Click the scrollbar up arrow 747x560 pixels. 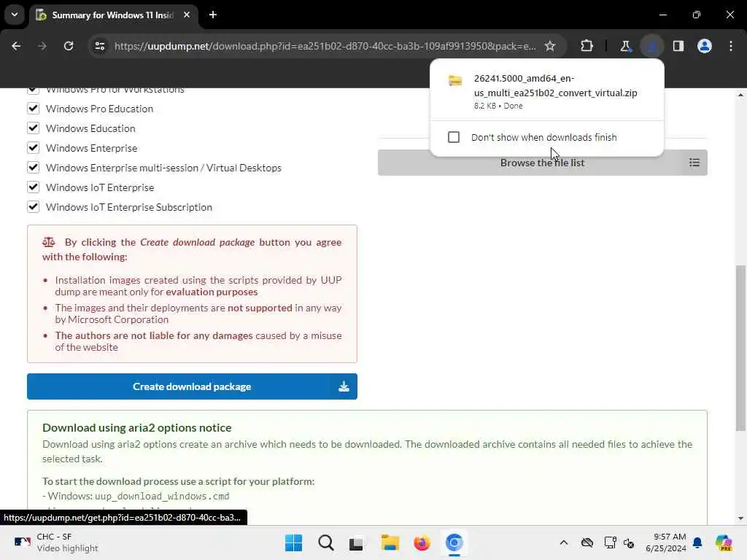point(740,95)
